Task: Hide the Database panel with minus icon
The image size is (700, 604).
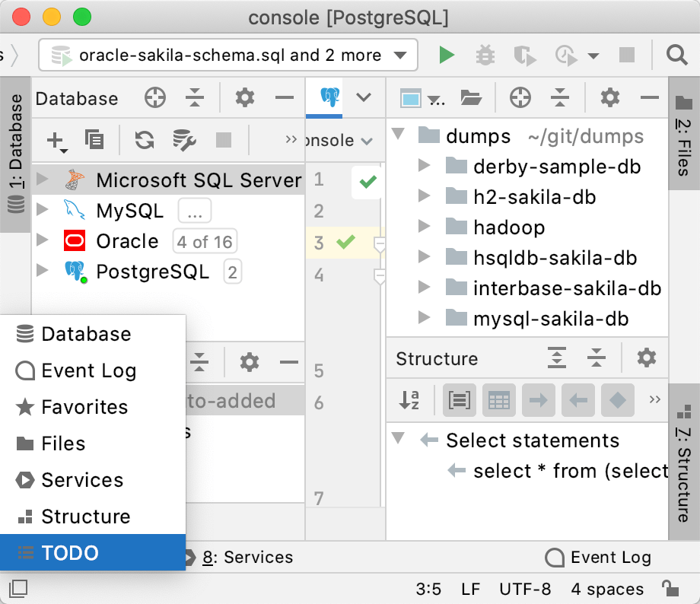Action: (285, 97)
